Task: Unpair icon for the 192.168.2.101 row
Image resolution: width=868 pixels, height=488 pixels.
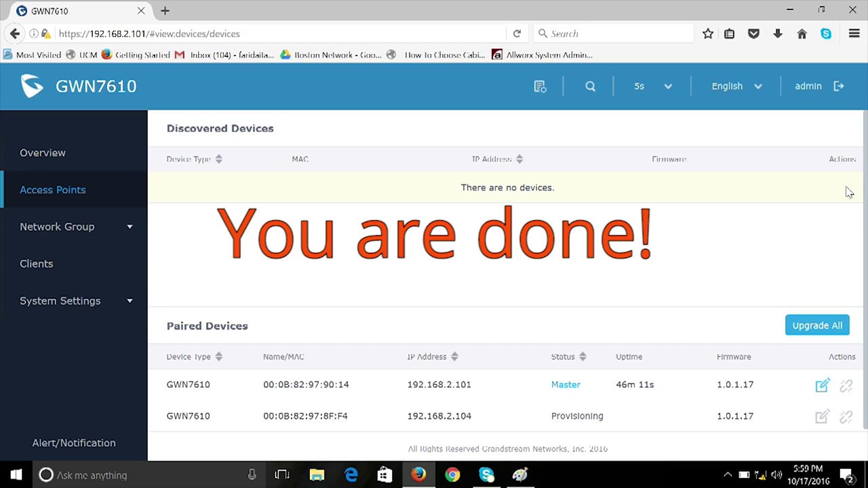Action: [x=846, y=385]
